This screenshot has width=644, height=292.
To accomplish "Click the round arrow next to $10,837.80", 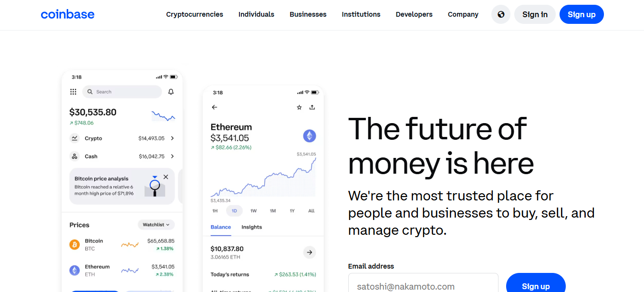I will click(310, 252).
